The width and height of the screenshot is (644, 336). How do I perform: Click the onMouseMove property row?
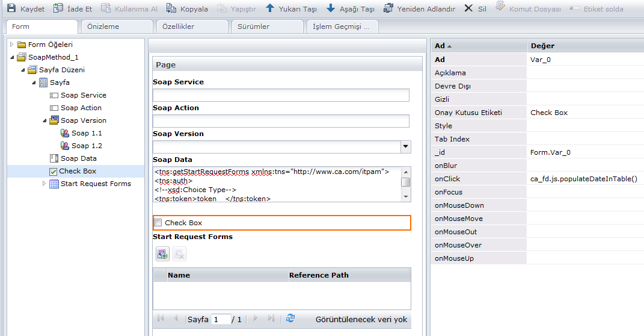[537, 219]
